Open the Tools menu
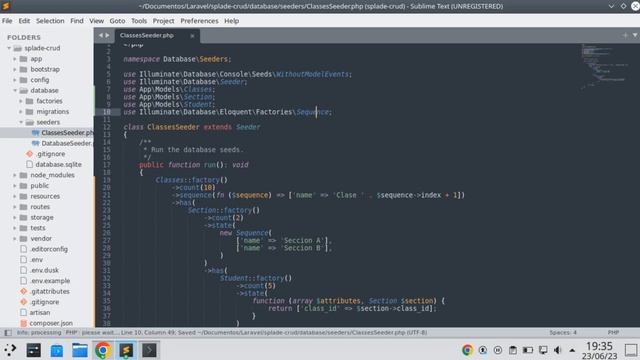The image size is (640, 360). click(139, 21)
